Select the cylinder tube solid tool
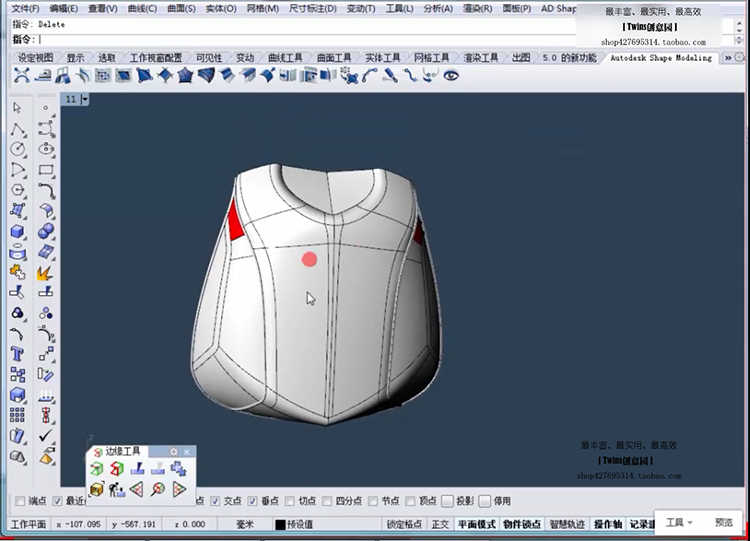 coord(18,252)
